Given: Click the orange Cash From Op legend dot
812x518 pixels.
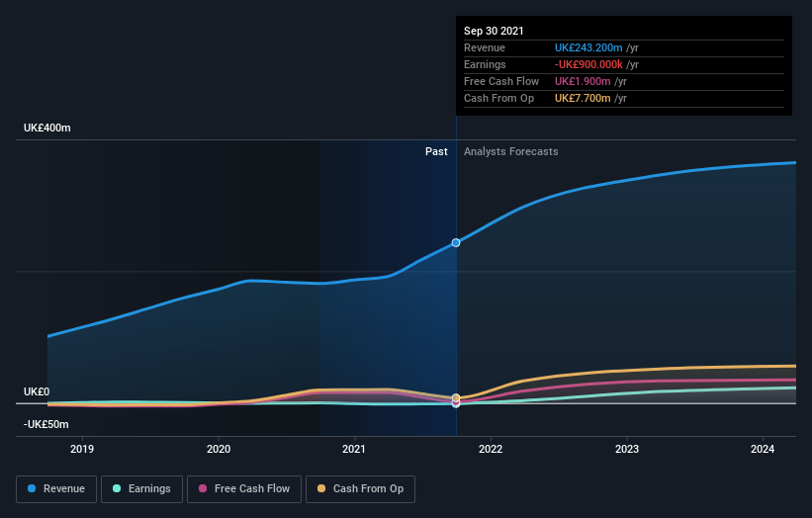Looking at the screenshot, I should point(321,488).
